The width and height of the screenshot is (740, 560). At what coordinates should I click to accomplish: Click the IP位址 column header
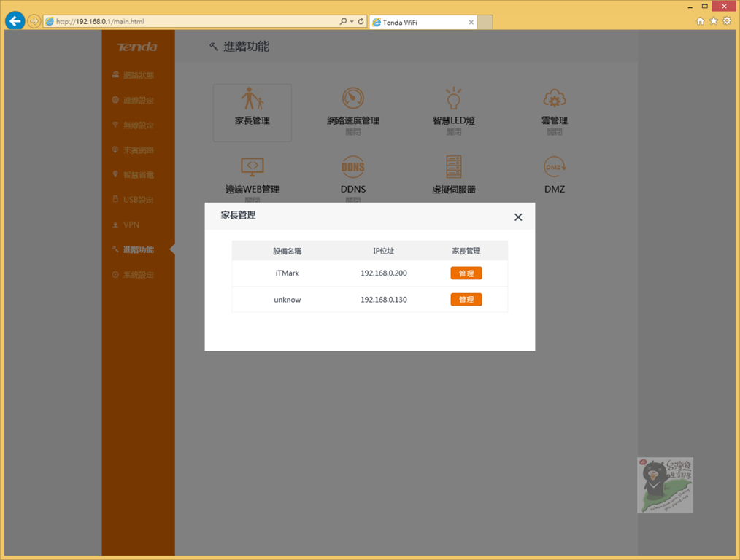[383, 251]
